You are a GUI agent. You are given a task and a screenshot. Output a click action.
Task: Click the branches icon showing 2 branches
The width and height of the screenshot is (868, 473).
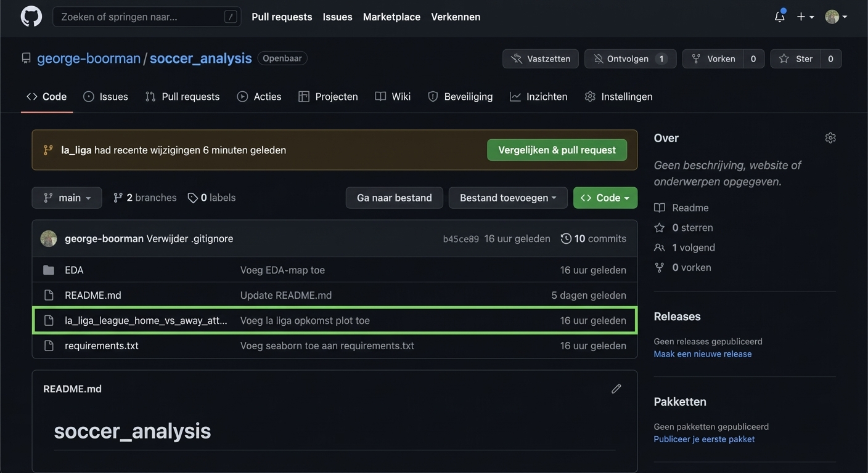point(118,198)
